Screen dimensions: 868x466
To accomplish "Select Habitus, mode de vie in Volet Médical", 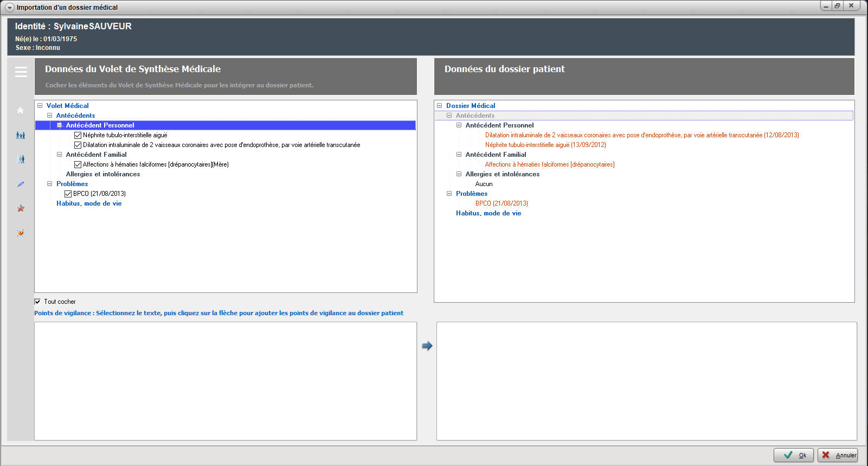I will pyautogui.click(x=89, y=203).
